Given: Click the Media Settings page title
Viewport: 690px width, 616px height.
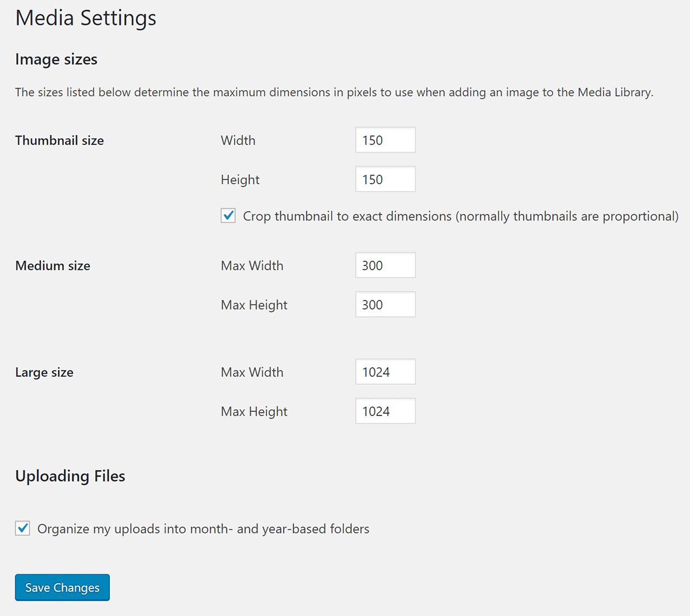Looking at the screenshot, I should pyautogui.click(x=86, y=18).
